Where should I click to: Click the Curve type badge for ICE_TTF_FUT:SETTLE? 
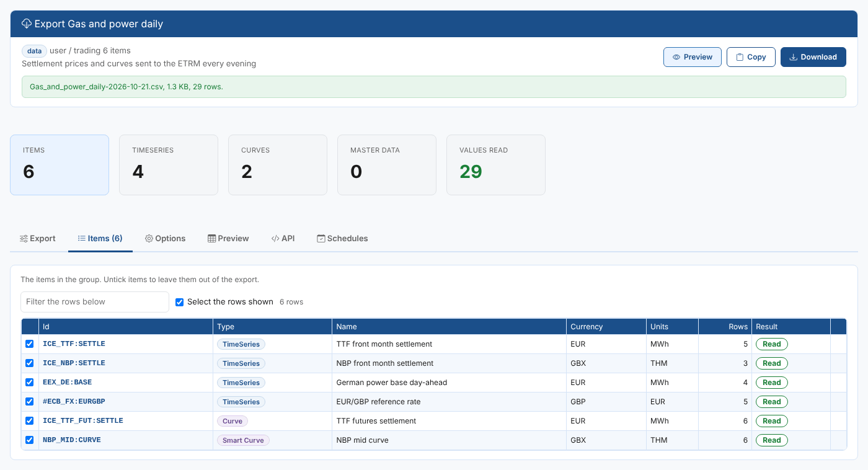point(232,421)
